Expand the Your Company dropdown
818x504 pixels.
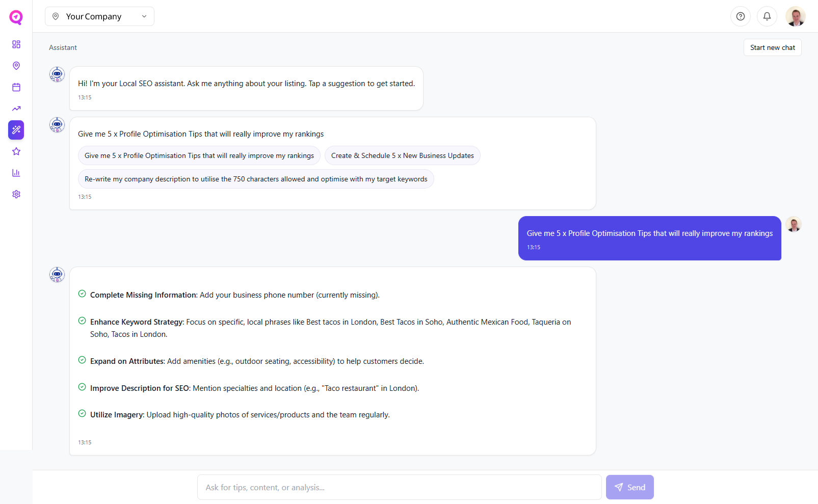(x=99, y=16)
